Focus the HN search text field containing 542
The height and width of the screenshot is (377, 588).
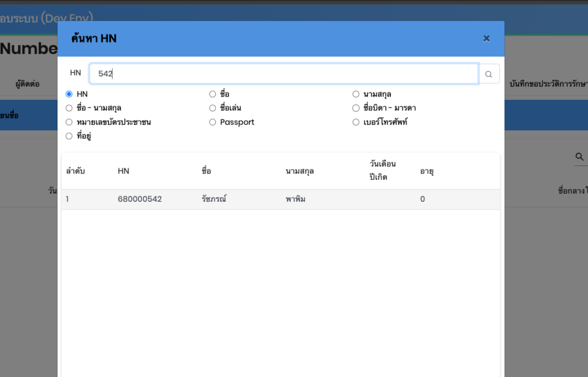(x=284, y=74)
